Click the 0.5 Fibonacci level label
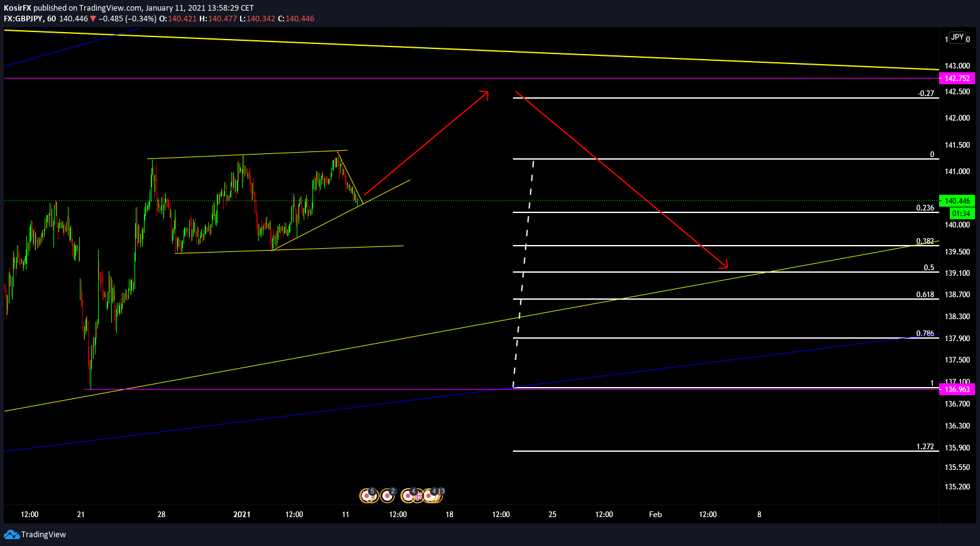980x546 pixels. tap(929, 268)
